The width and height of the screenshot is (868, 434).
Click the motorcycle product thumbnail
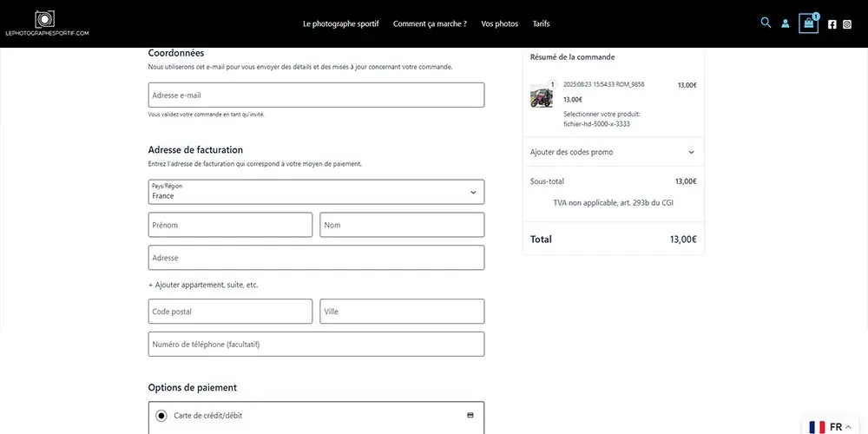click(x=542, y=95)
